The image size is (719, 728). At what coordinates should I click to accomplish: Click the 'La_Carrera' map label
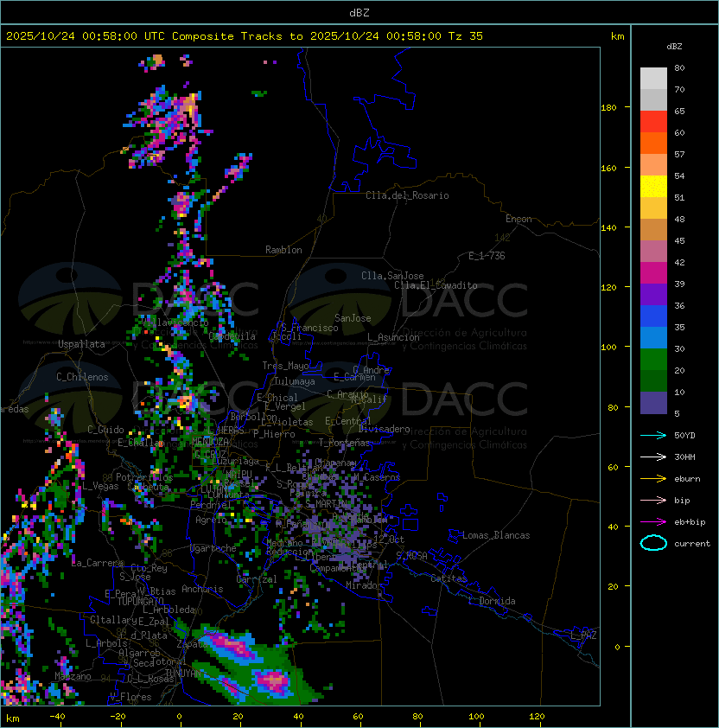97,563
